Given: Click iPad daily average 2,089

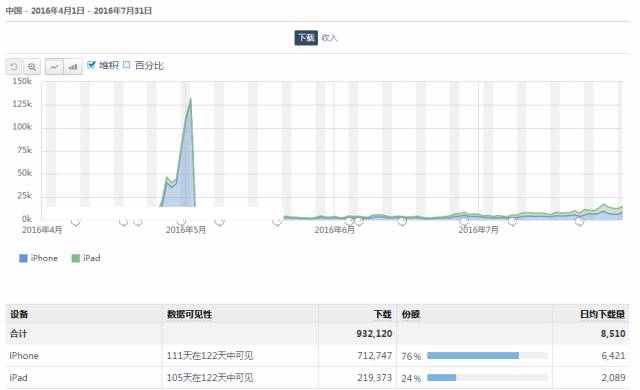Looking at the screenshot, I should tap(613, 378).
